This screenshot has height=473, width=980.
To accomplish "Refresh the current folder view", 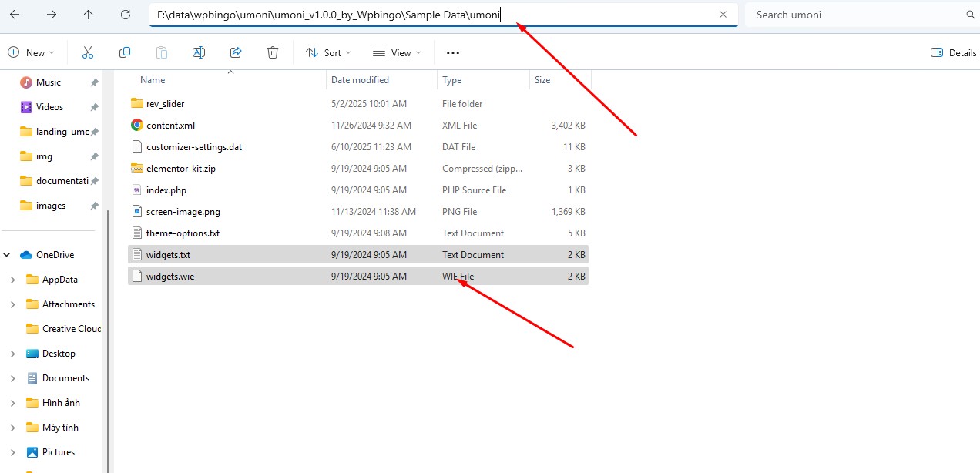I will pos(126,15).
